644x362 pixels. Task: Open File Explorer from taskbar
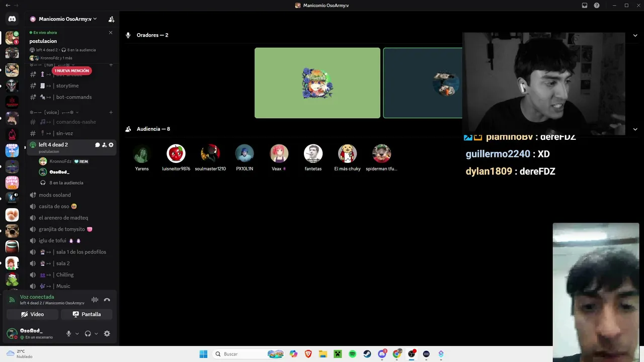tap(323, 354)
